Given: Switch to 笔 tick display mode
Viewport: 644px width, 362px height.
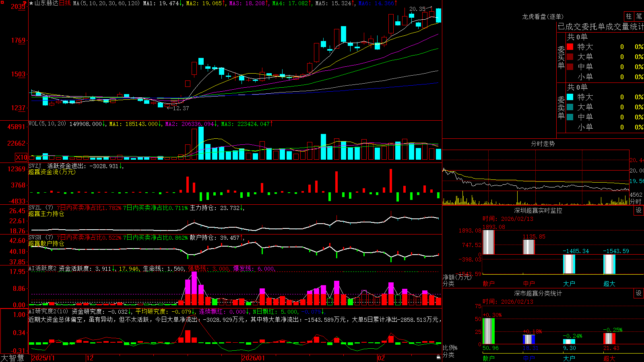Looking at the screenshot, I should pyautogui.click(x=639, y=16).
